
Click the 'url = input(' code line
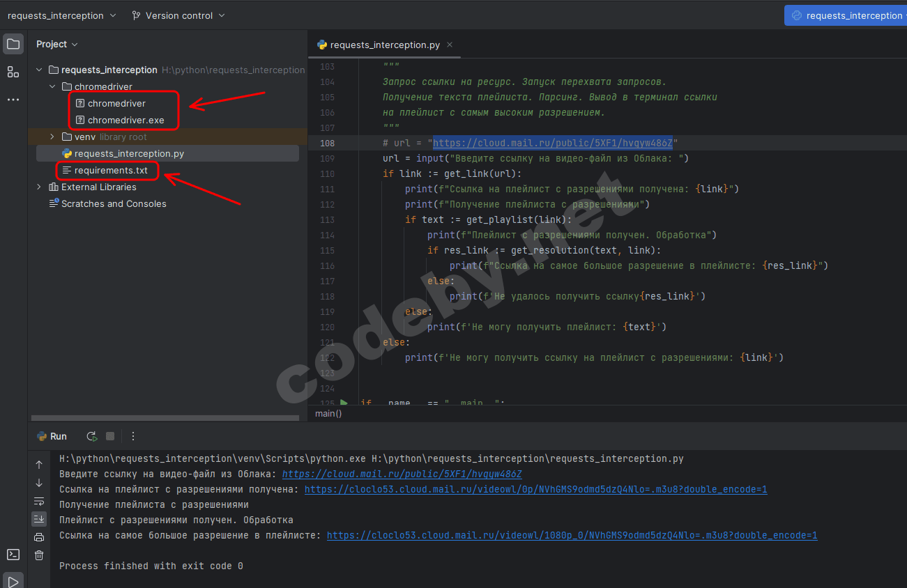click(536, 158)
